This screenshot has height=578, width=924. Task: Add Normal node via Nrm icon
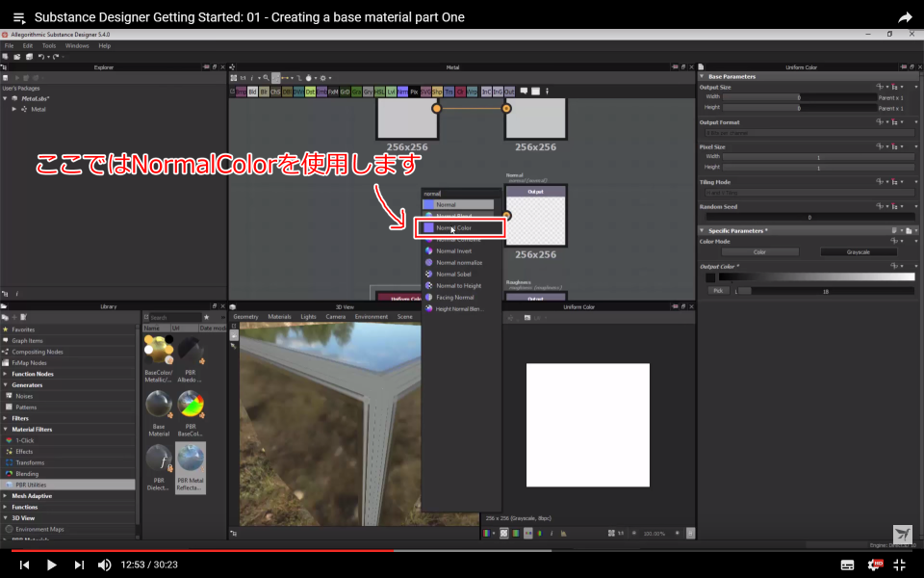tap(402, 92)
